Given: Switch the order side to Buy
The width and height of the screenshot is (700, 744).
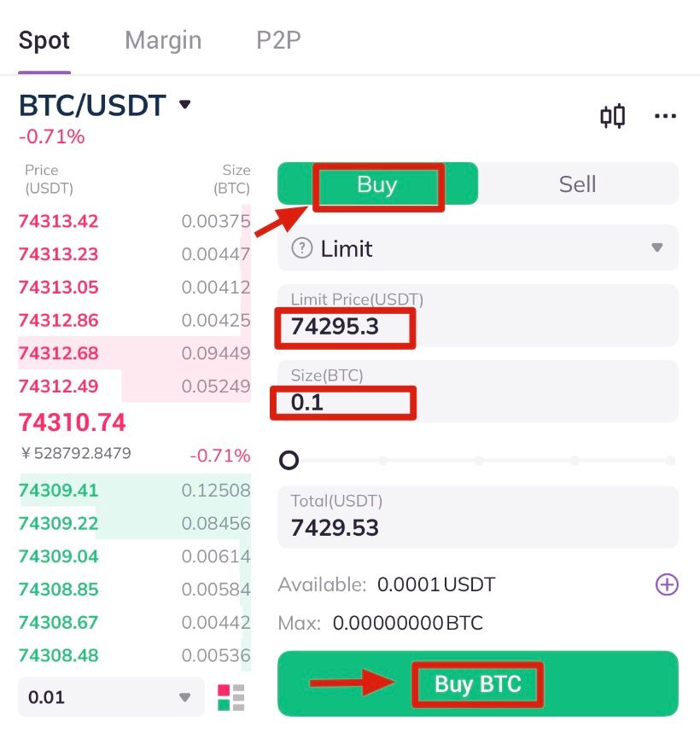Looking at the screenshot, I should click(x=377, y=184).
